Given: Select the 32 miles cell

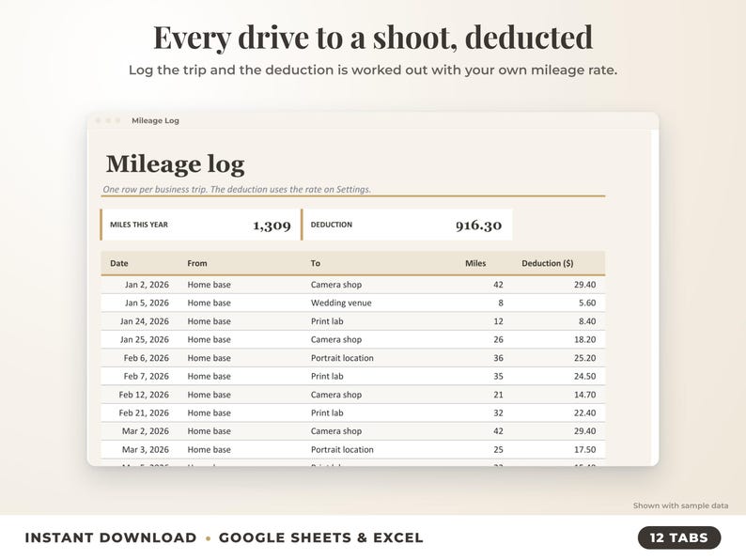Looking at the screenshot, I should pyautogui.click(x=498, y=412).
